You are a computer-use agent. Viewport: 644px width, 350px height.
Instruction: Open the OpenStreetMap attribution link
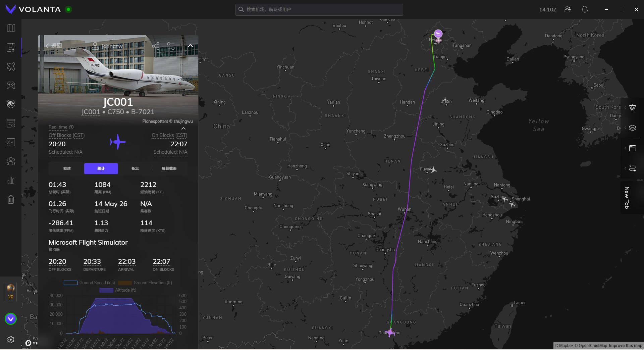click(591, 346)
